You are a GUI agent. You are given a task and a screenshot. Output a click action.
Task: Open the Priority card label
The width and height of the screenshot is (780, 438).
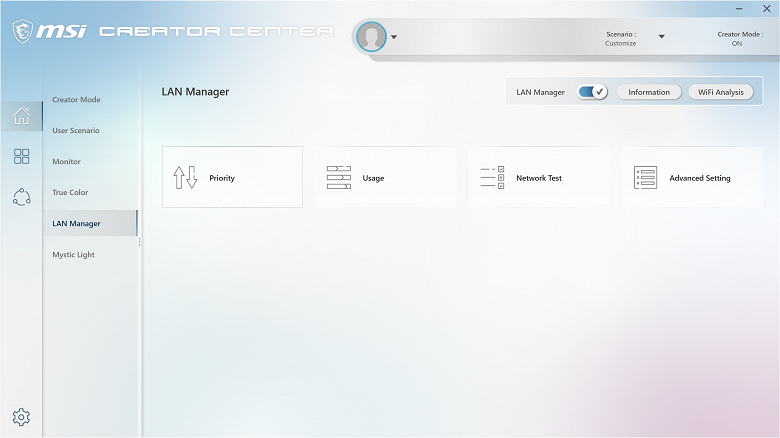(222, 178)
